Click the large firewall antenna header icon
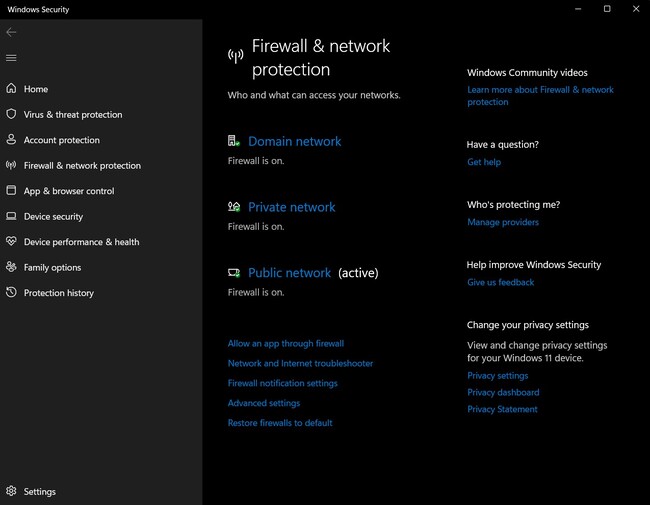Viewport: 650px width, 505px height. point(235,56)
